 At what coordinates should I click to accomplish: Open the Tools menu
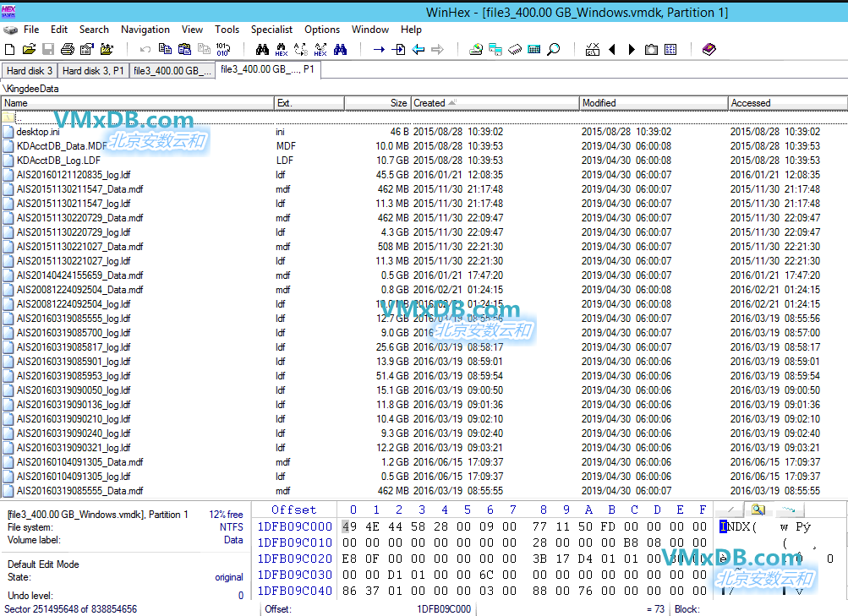point(227,30)
